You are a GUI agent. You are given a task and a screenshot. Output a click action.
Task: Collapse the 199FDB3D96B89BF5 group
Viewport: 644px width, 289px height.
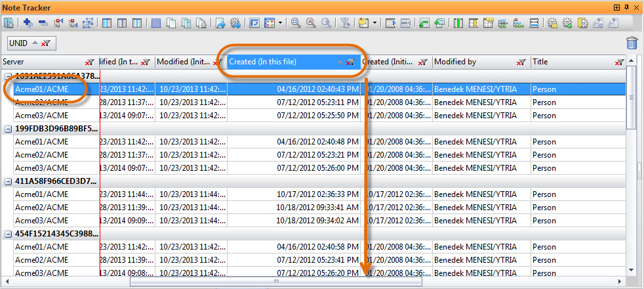click(9, 129)
